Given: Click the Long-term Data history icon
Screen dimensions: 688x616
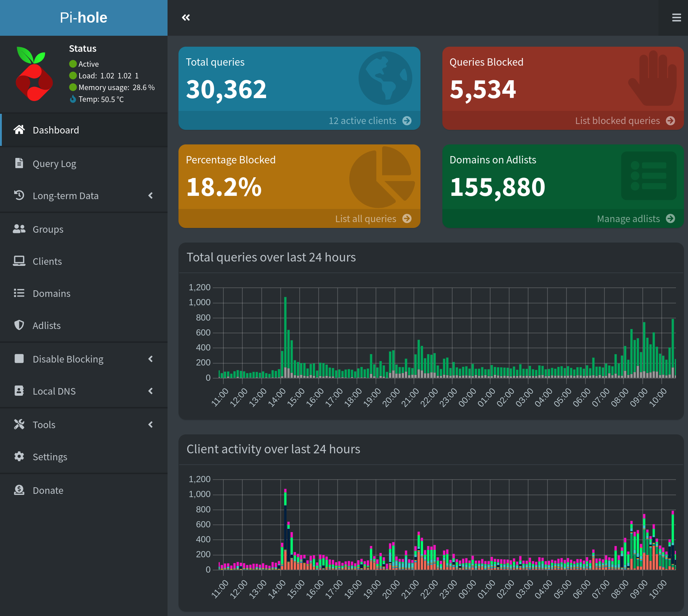Looking at the screenshot, I should tap(19, 195).
